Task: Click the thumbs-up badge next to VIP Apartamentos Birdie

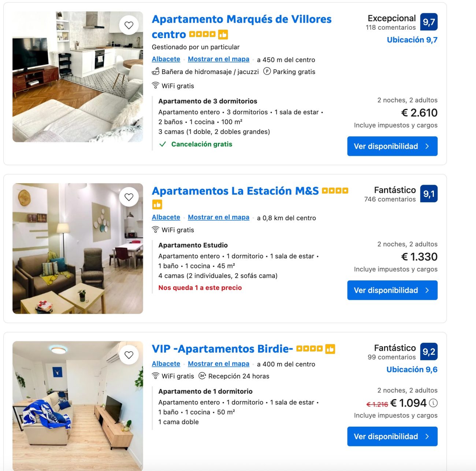Action: [330, 349]
